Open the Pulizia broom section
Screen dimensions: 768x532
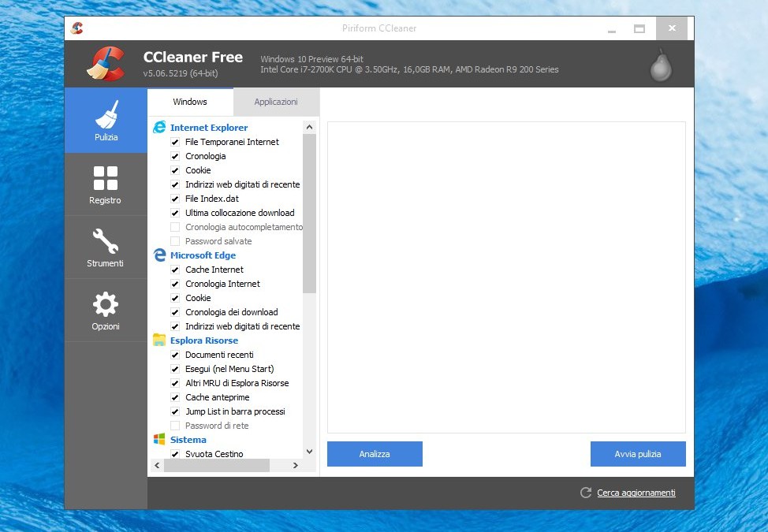pos(106,121)
